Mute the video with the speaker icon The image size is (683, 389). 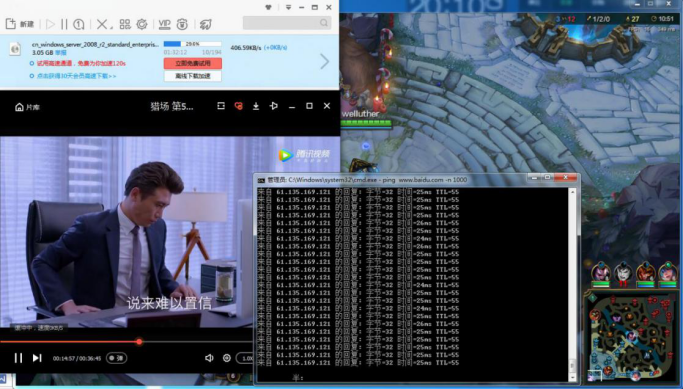click(209, 358)
